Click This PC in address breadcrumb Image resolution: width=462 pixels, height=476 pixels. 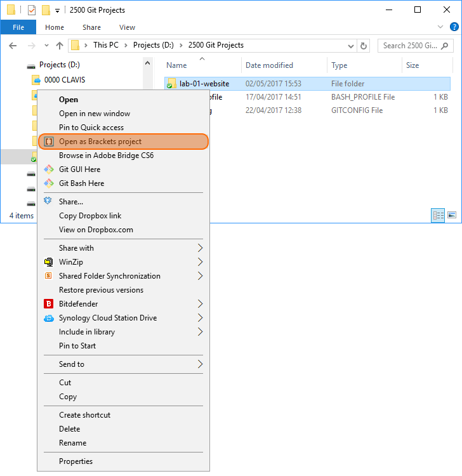click(x=106, y=45)
